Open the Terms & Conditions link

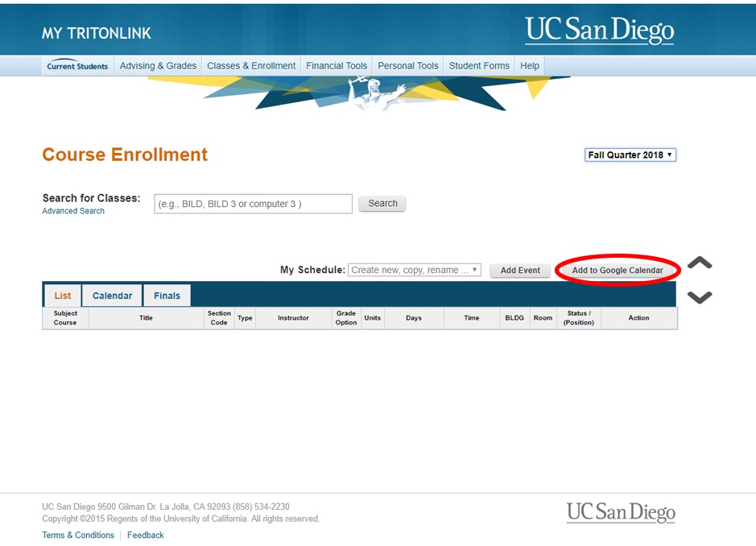tap(77, 534)
